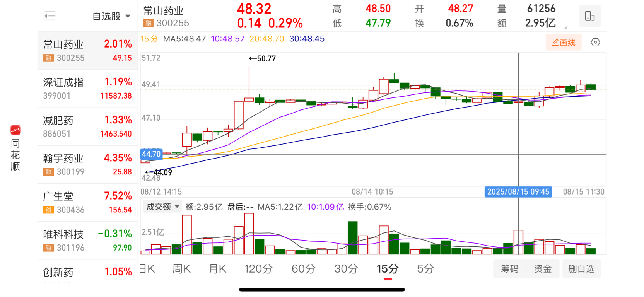Switch to 5分 period tab
Image resolution: width=644 pixels, height=297 pixels.
coord(425,269)
